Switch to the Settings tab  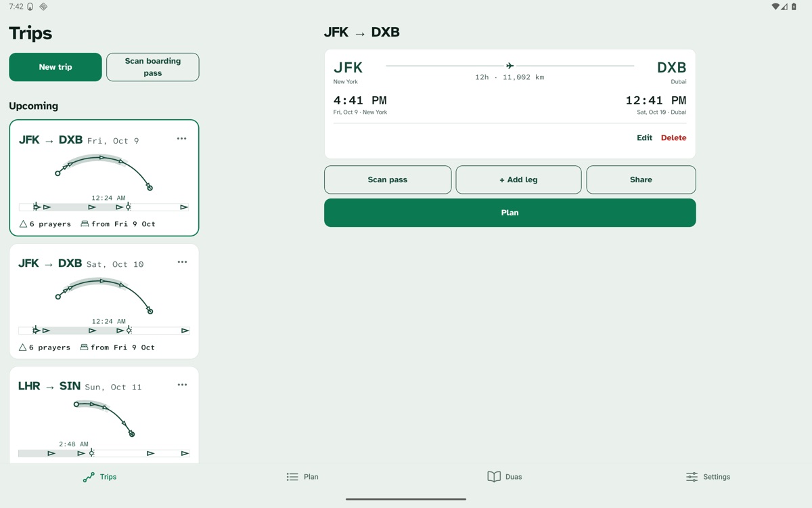(x=708, y=477)
